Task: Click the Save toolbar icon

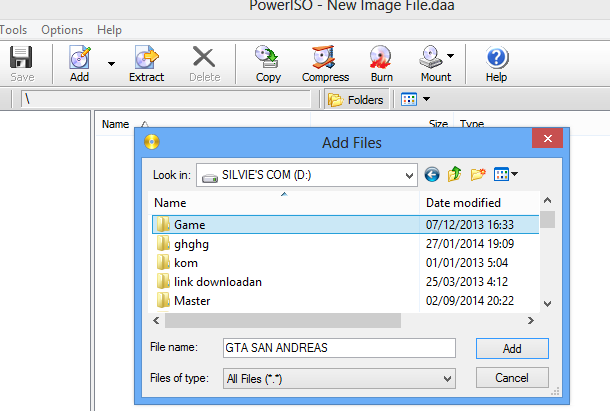Action: click(x=21, y=57)
